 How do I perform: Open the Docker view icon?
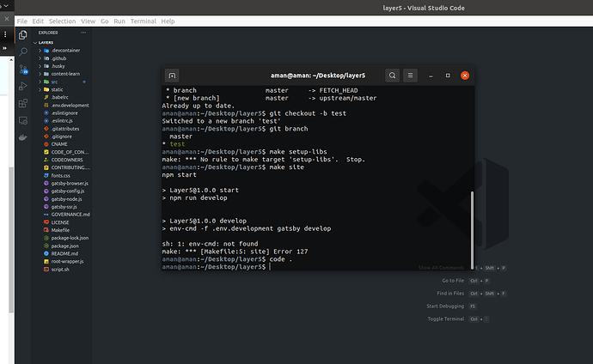click(23, 137)
